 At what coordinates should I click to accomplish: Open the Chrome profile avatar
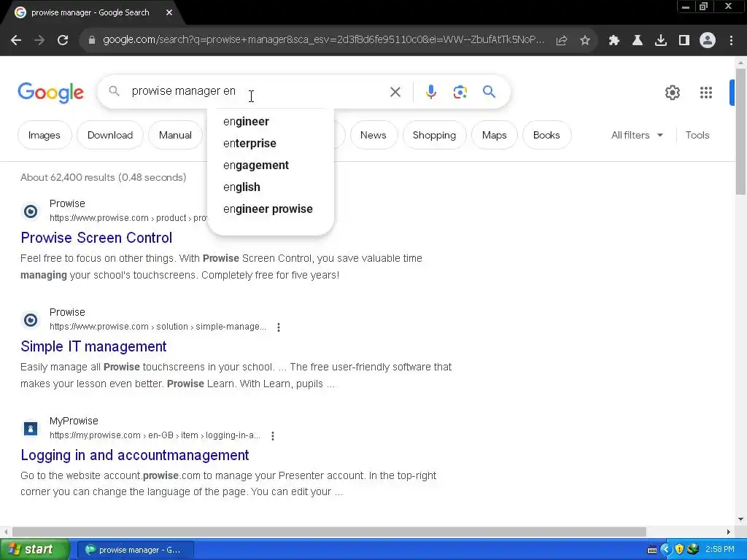tap(708, 41)
